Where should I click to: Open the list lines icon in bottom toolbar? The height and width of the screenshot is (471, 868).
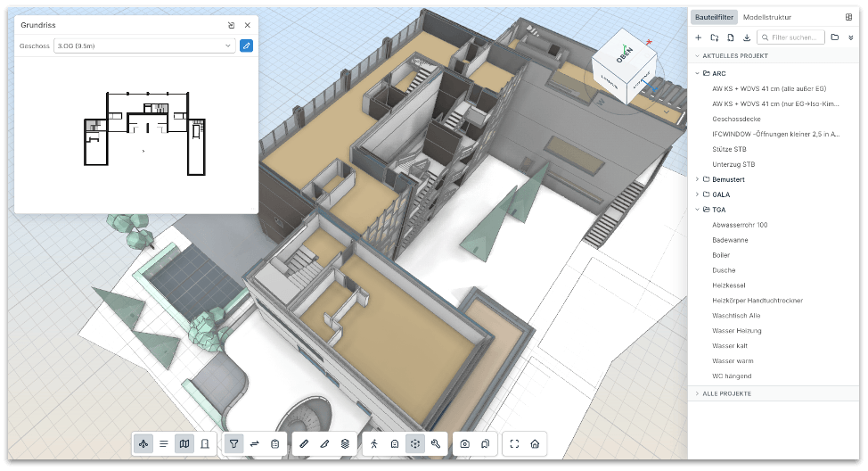164,444
